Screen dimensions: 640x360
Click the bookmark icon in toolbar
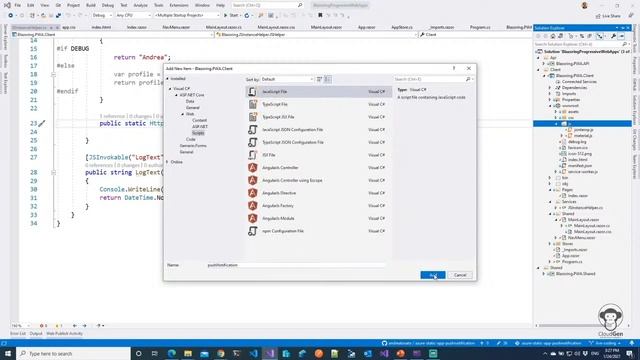[x=320, y=16]
